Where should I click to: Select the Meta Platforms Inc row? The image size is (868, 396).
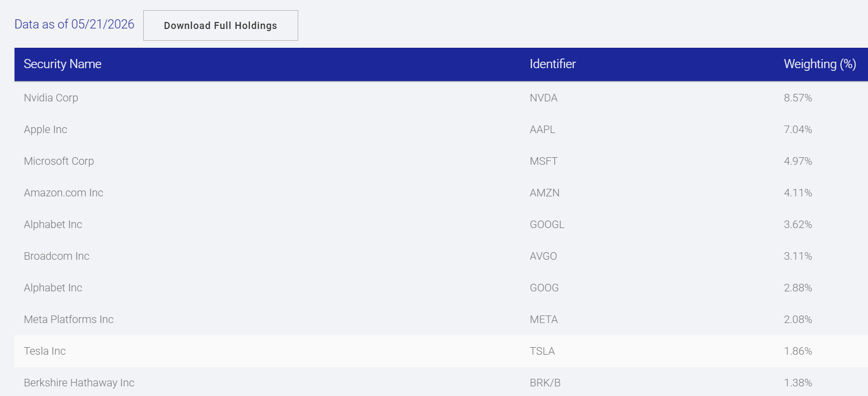(441, 319)
